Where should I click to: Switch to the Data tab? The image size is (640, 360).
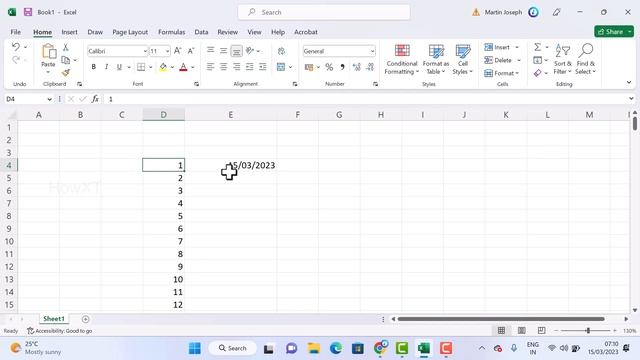pyautogui.click(x=201, y=32)
